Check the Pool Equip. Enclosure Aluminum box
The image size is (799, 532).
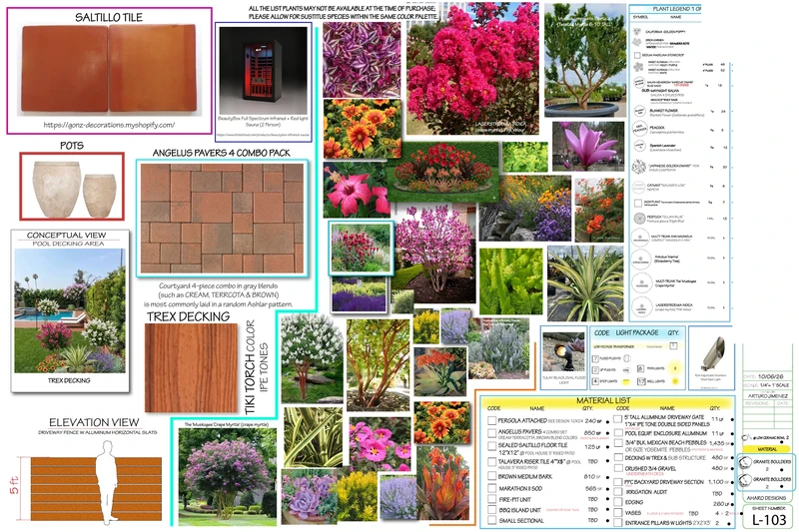tap(617, 433)
